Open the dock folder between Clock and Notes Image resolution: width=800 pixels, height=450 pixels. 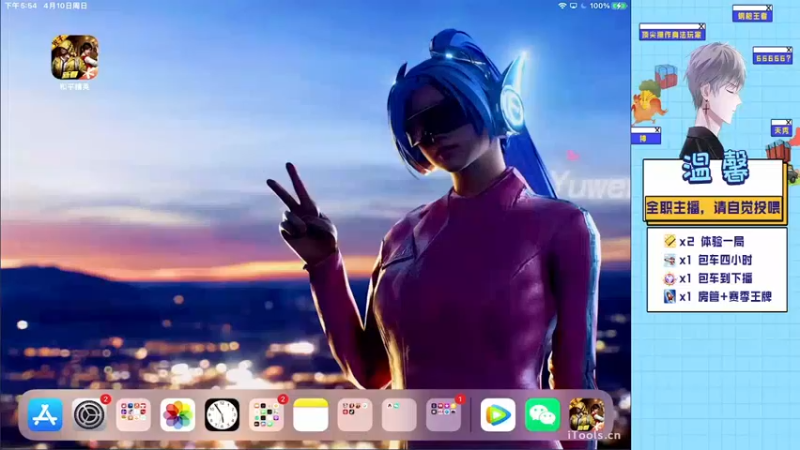[x=266, y=415]
